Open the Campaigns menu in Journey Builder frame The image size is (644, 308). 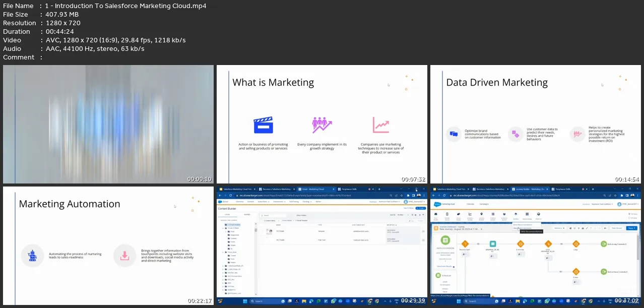(x=484, y=204)
